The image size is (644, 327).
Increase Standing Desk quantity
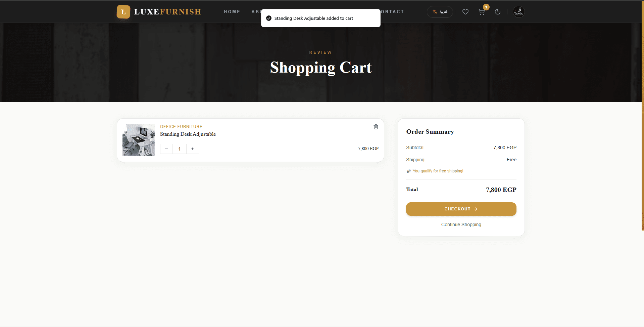click(193, 149)
